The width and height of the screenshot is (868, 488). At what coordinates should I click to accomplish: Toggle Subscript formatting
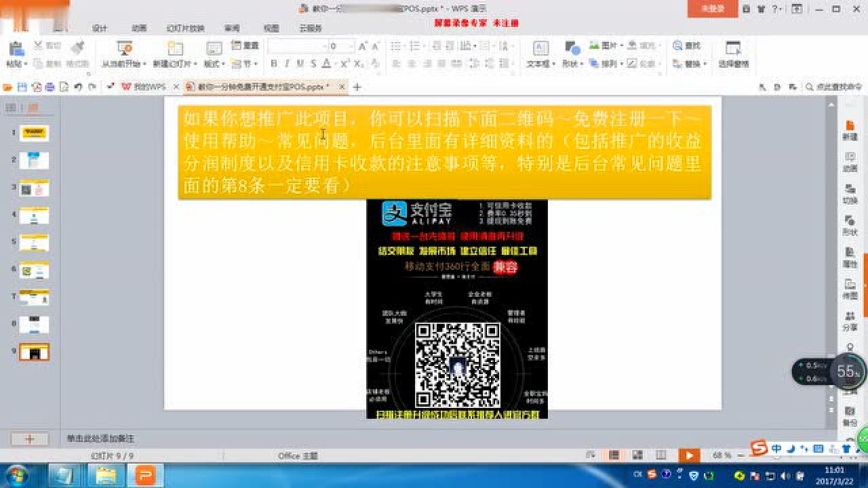(x=358, y=64)
